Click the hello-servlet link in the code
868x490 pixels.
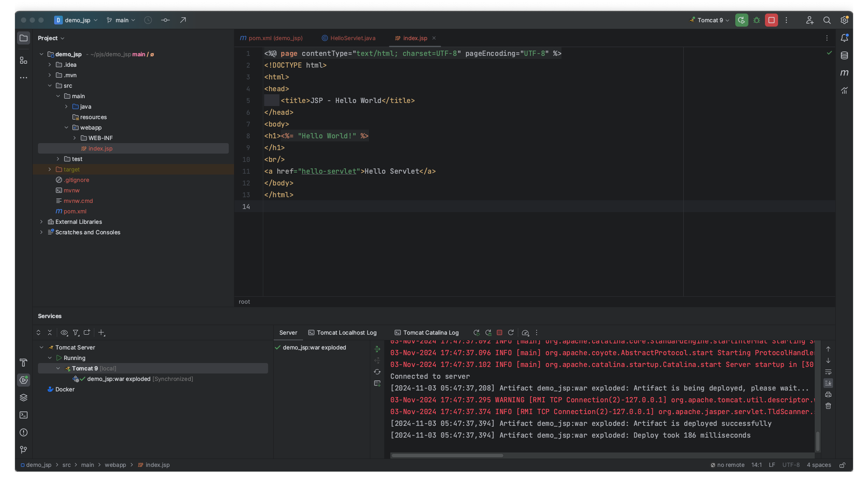tap(329, 171)
